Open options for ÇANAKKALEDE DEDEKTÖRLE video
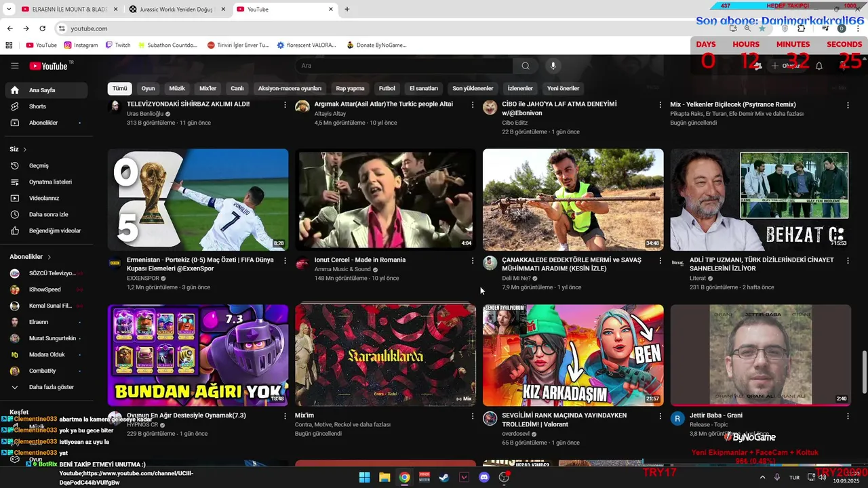This screenshot has width=868, height=488. pyautogui.click(x=660, y=260)
